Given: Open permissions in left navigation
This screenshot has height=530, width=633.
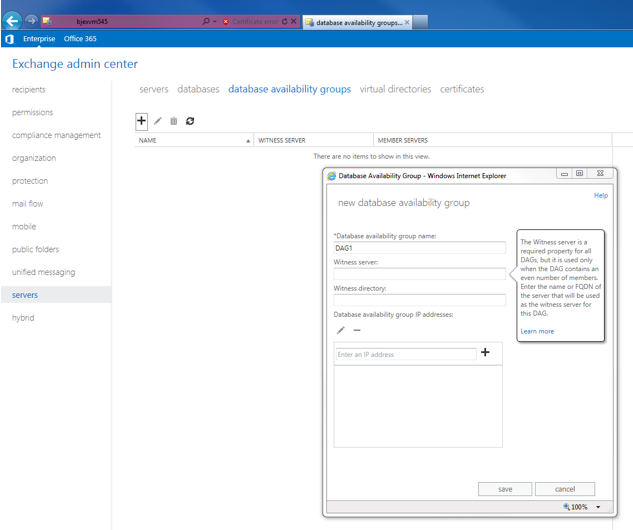Looking at the screenshot, I should pos(32,112).
